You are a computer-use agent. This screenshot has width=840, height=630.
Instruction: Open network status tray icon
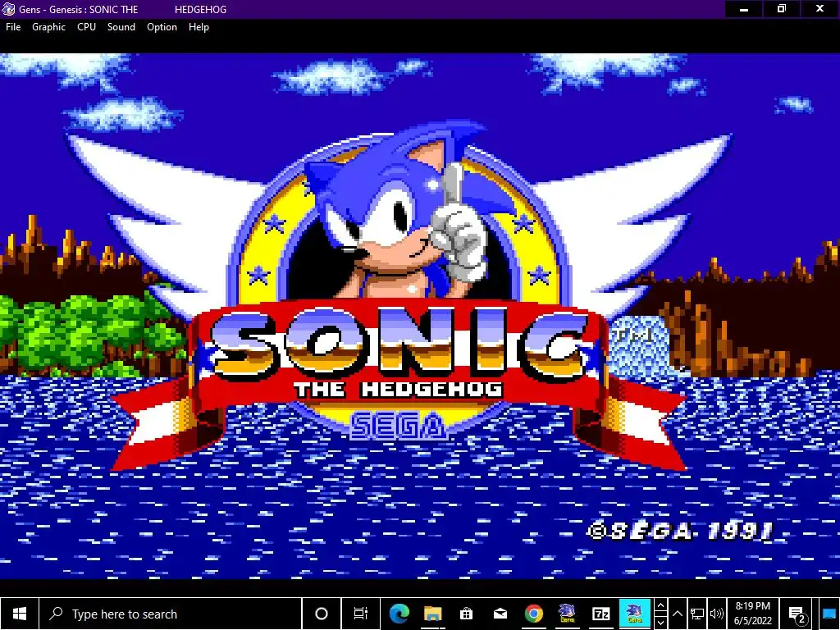(697, 614)
